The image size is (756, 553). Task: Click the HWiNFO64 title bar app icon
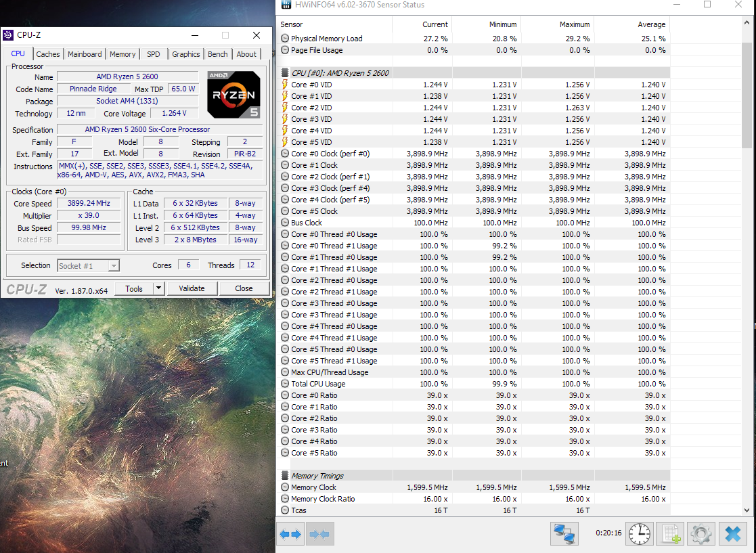point(286,5)
